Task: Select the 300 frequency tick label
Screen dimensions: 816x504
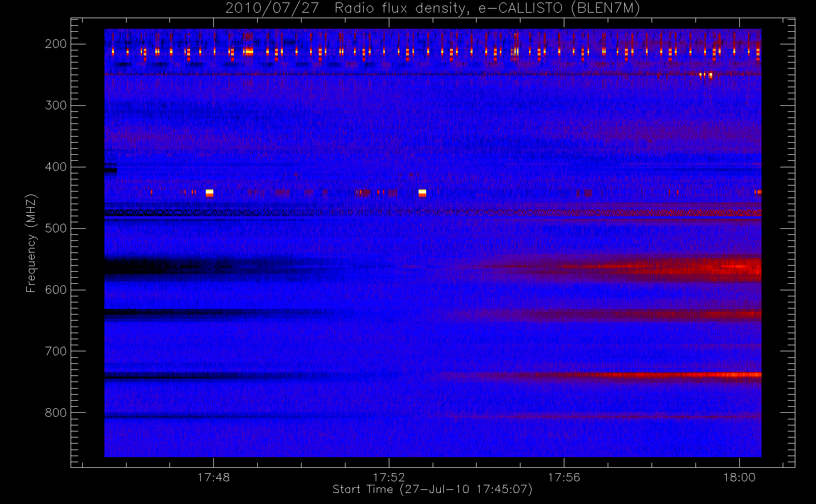Action: coord(56,105)
